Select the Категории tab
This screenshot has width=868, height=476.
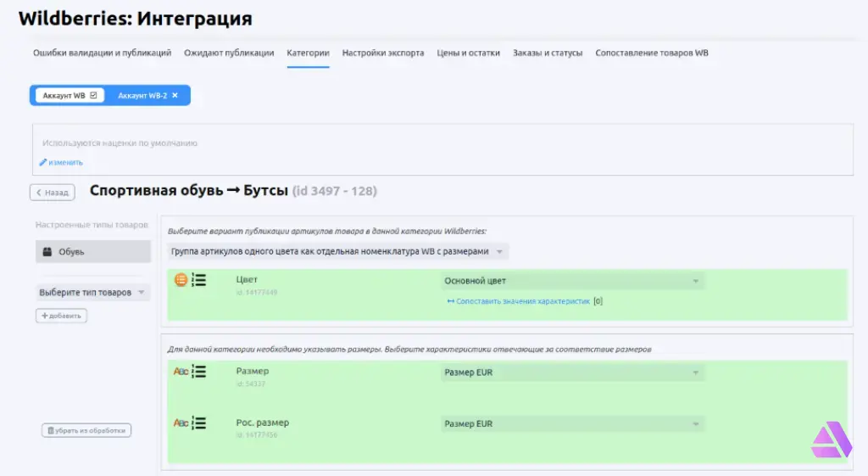308,53
